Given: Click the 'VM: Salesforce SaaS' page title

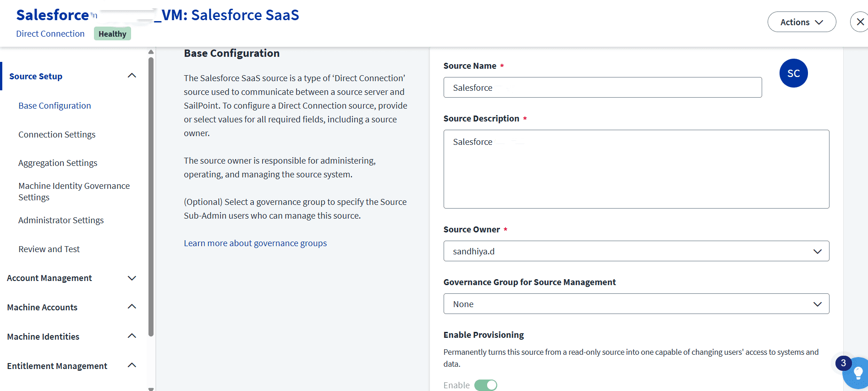Looking at the screenshot, I should (230, 15).
